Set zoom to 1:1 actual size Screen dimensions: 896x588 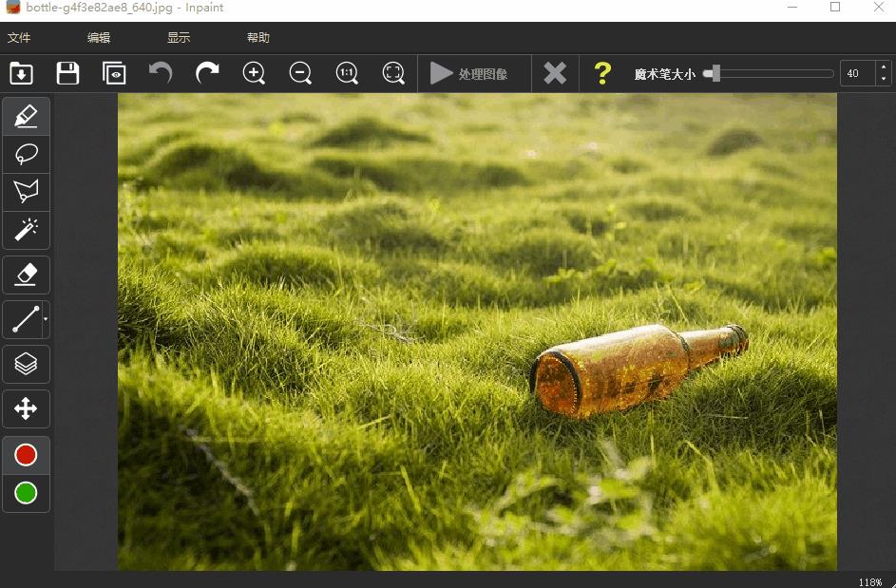pyautogui.click(x=347, y=73)
